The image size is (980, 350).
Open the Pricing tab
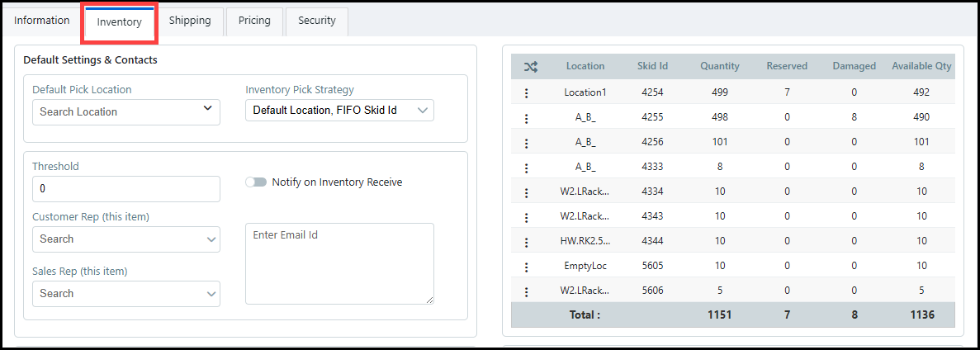pos(254,21)
